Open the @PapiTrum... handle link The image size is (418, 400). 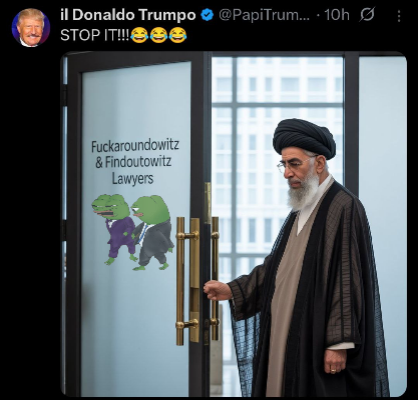click(264, 15)
